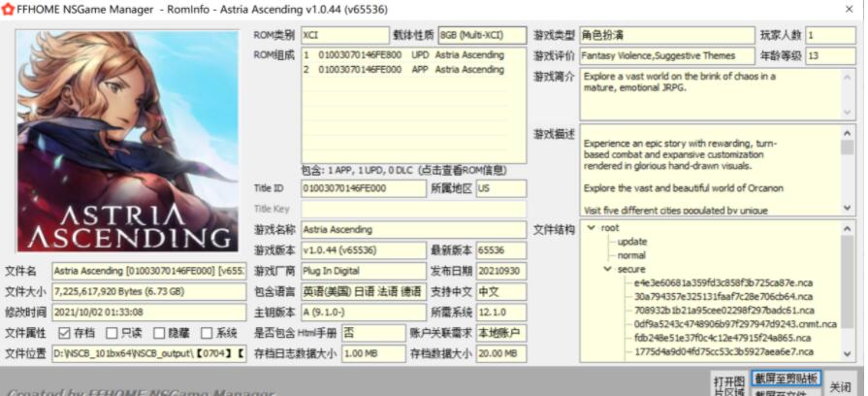Screen dimensions: 868x396
Task: Click the FFHOME app icon in title bar
Action: pyautogui.click(x=8, y=10)
